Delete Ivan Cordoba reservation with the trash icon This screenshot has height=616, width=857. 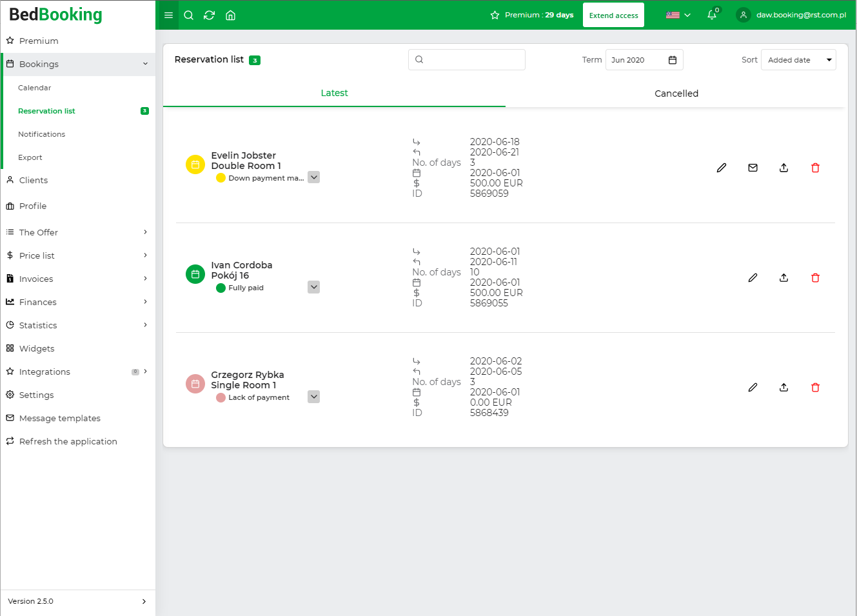[x=815, y=277]
